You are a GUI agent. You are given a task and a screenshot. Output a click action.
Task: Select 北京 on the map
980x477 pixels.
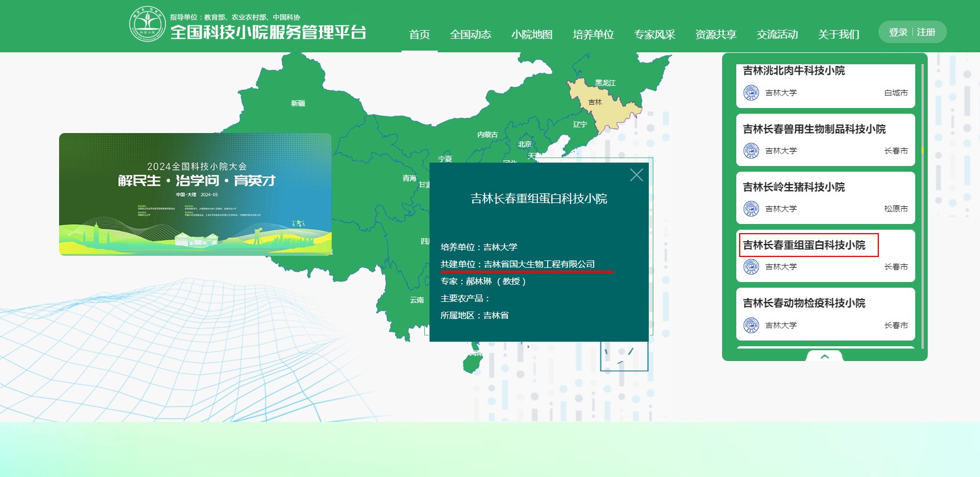pos(524,144)
